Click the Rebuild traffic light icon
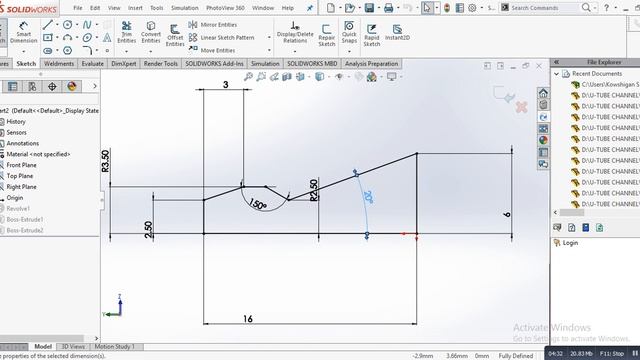Image resolution: width=640 pixels, height=360 pixels. point(447,8)
